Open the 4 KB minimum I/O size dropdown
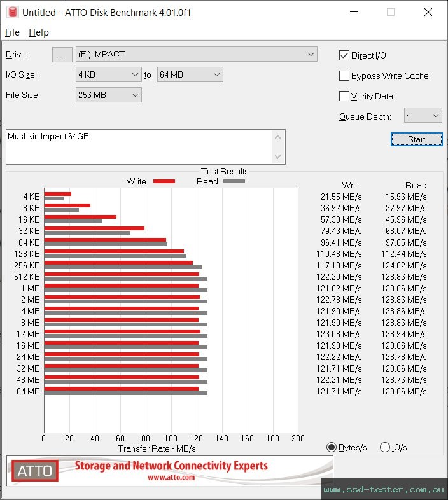 (108, 74)
